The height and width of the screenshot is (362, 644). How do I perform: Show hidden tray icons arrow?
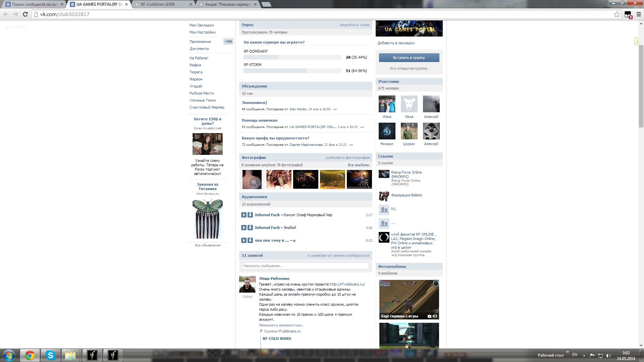584,355
